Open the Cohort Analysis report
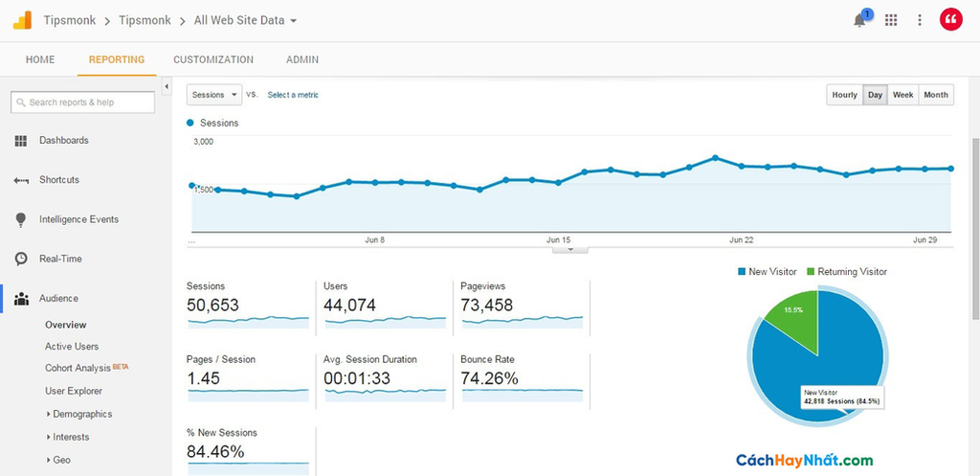 pos(78,369)
